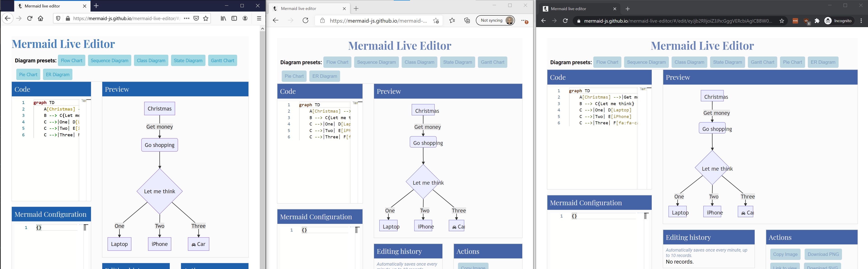
Task: Open a new tab in Edge
Action: 356,8
